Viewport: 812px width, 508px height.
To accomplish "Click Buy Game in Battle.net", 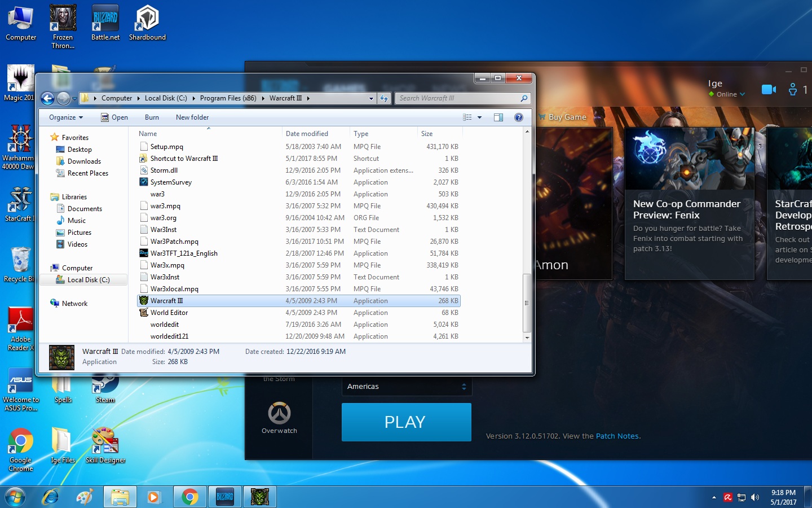I will (563, 117).
